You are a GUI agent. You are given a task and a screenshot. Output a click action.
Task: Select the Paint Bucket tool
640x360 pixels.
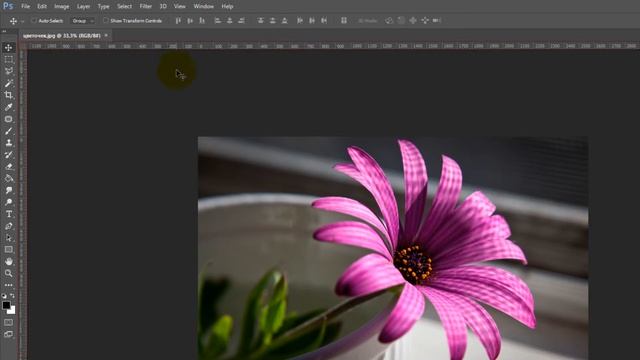[x=8, y=178]
